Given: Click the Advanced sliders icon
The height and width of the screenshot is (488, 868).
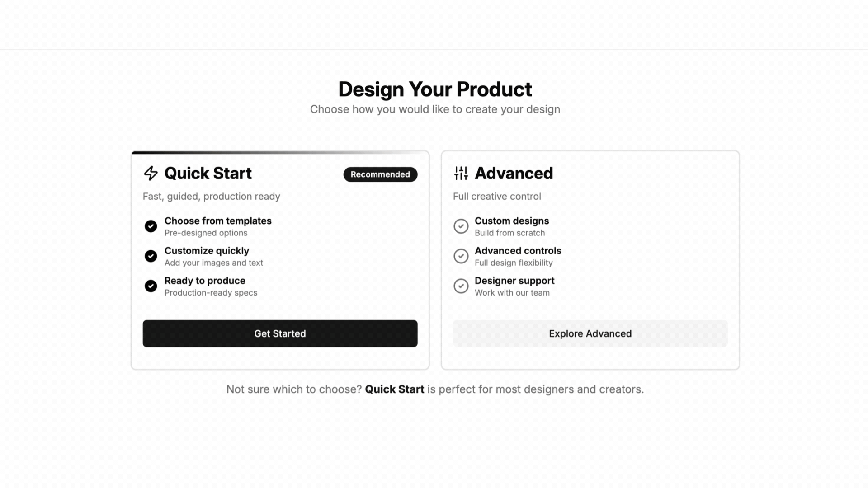Looking at the screenshot, I should click(x=461, y=173).
